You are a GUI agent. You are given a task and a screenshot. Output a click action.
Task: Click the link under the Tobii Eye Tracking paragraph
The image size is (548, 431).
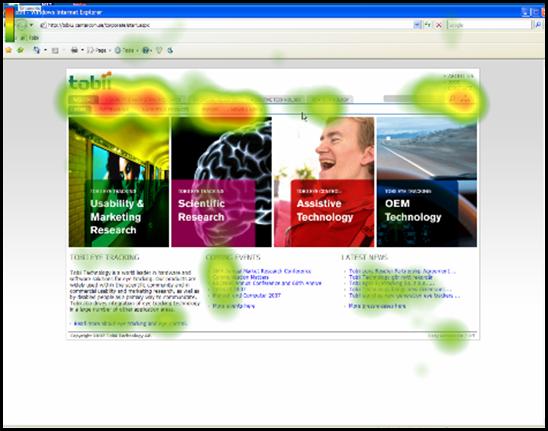130,324
